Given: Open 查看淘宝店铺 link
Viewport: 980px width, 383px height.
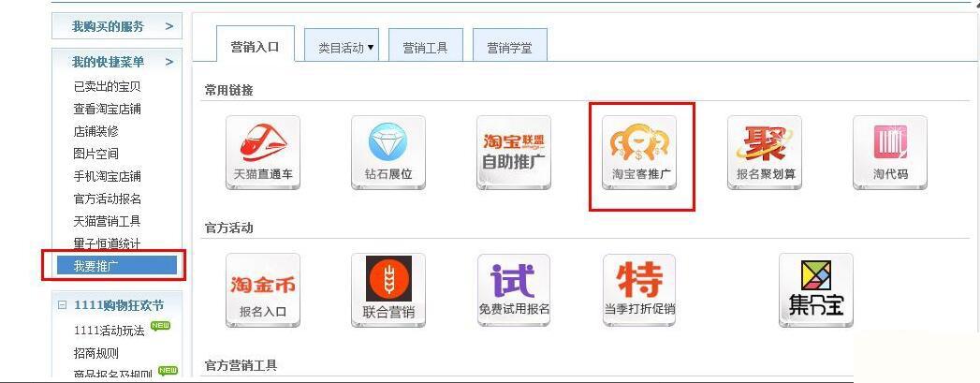Looking at the screenshot, I should tap(107, 109).
